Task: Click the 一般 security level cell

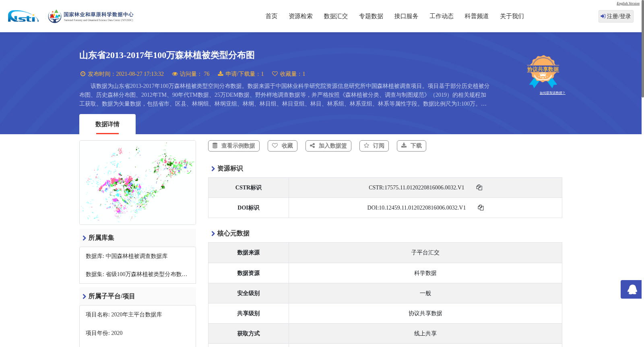Action: coord(425,293)
